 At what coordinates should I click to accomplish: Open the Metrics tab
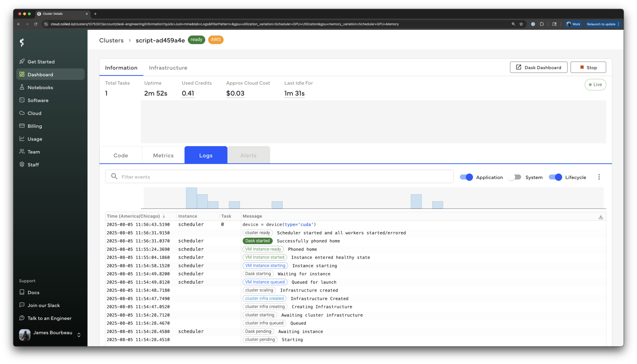(163, 155)
